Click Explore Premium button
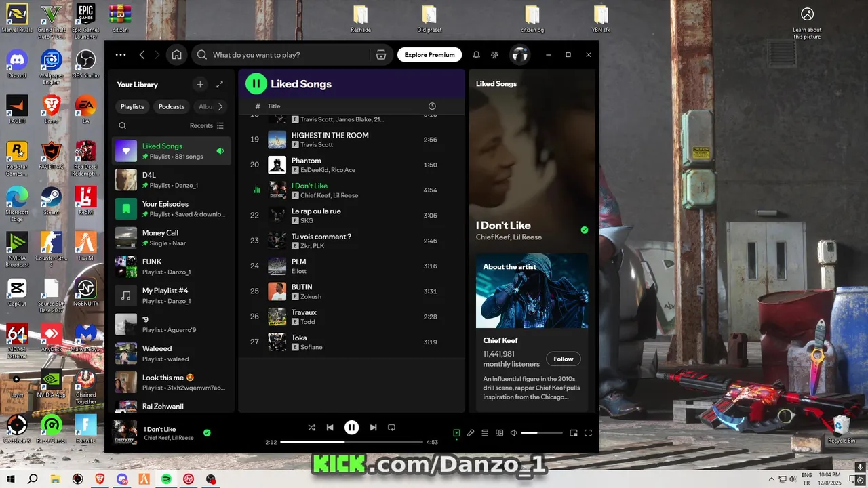Image resolution: width=868 pixels, height=488 pixels. (x=430, y=55)
